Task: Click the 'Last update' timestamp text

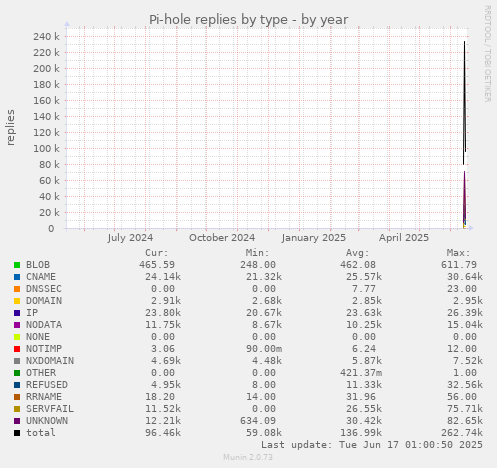Action: point(372,445)
